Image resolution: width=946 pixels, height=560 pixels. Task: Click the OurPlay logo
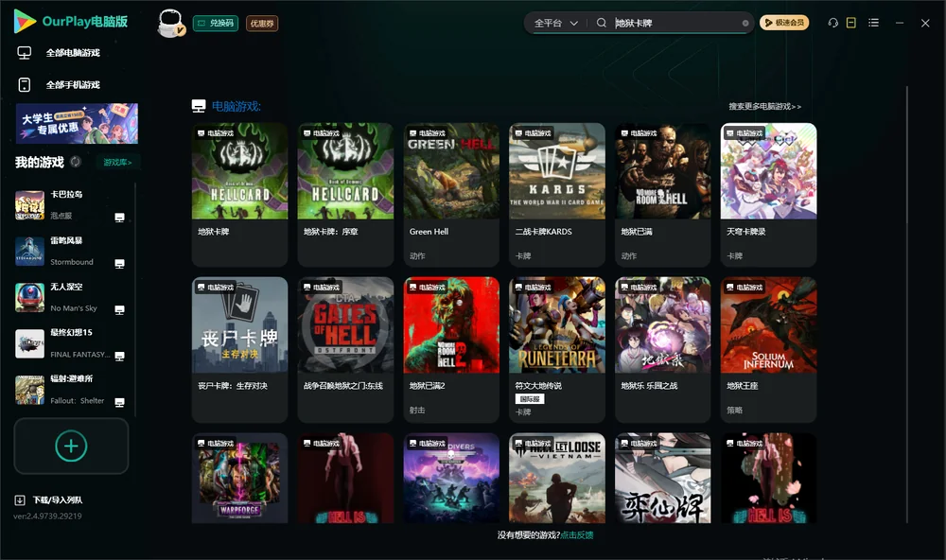(71, 21)
